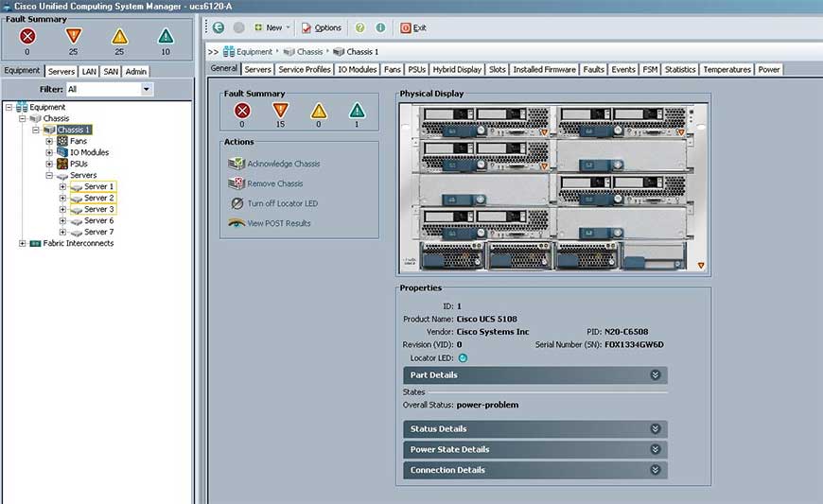The image size is (823, 504).
Task: Collapse the Equipment root tree node
Action: pyautogui.click(x=9, y=107)
